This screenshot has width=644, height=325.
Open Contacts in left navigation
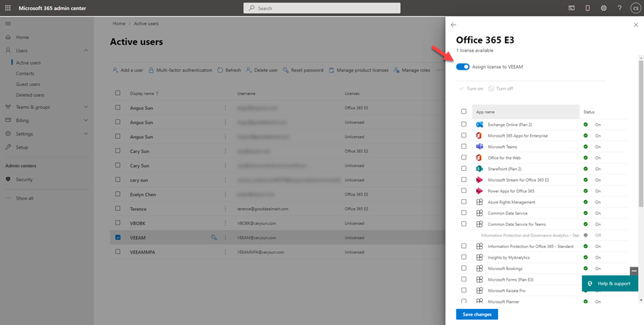tap(25, 74)
